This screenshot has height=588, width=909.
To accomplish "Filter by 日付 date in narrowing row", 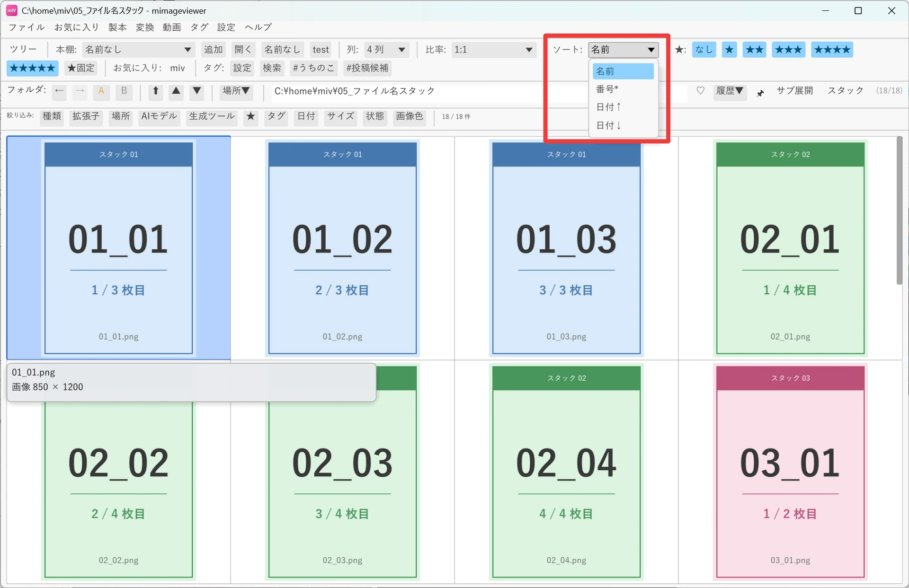I will [x=306, y=116].
